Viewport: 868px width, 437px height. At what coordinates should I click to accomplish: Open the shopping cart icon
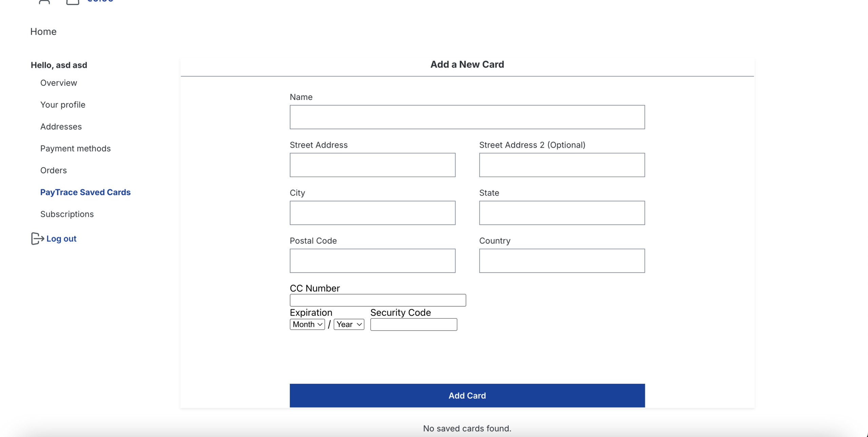click(73, 2)
